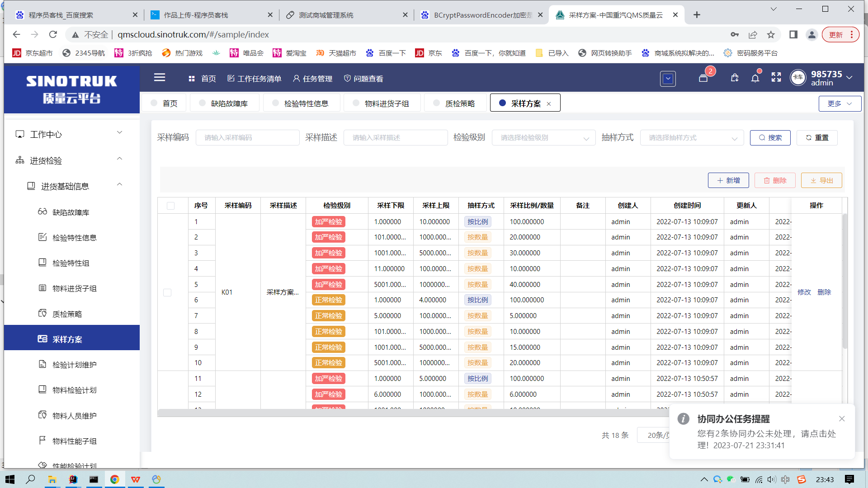Expand 工作中心 in sidebar
The height and width of the screenshot is (488, 868).
(x=72, y=134)
